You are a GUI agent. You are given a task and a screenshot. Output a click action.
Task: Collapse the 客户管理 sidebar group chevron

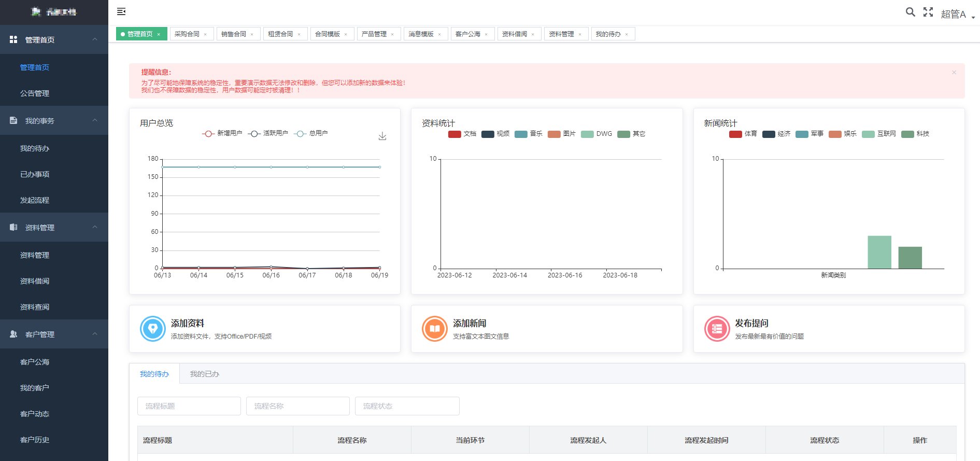[95, 334]
